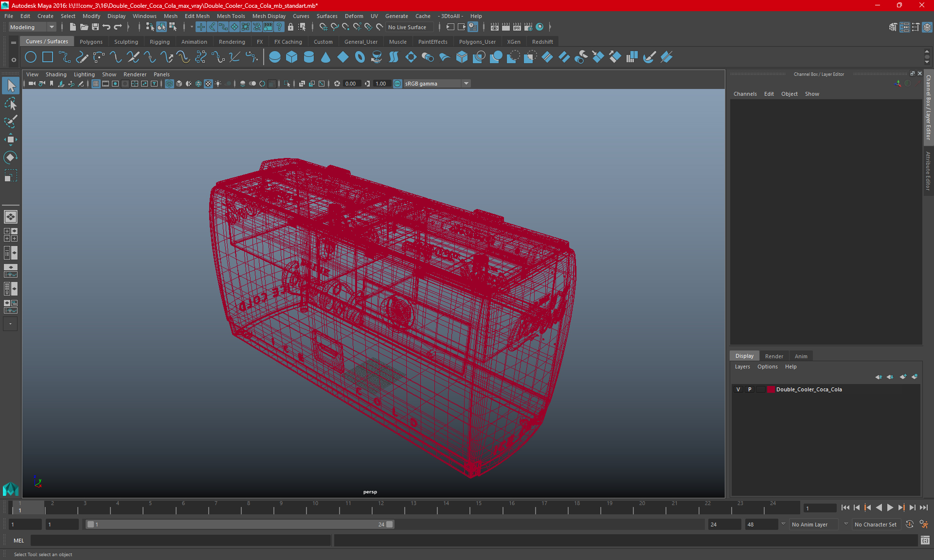Activate the Select tool in toolbox
The width and height of the screenshot is (934, 560).
(11, 86)
